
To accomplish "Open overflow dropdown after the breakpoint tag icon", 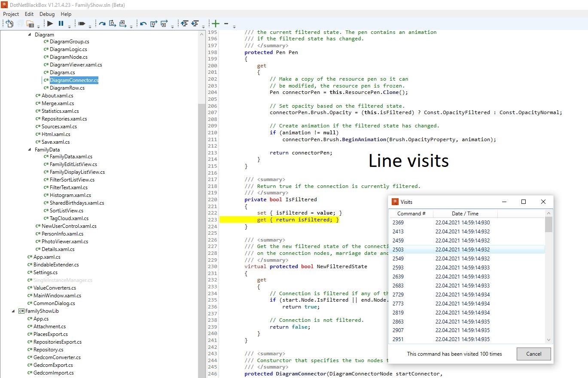I will 90,27.
